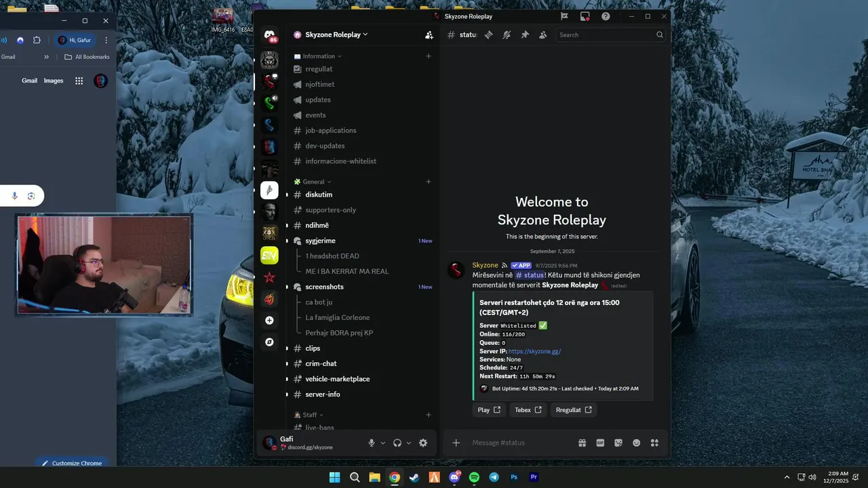Open Discord User Settings gear
868x488 pixels.
click(423, 443)
